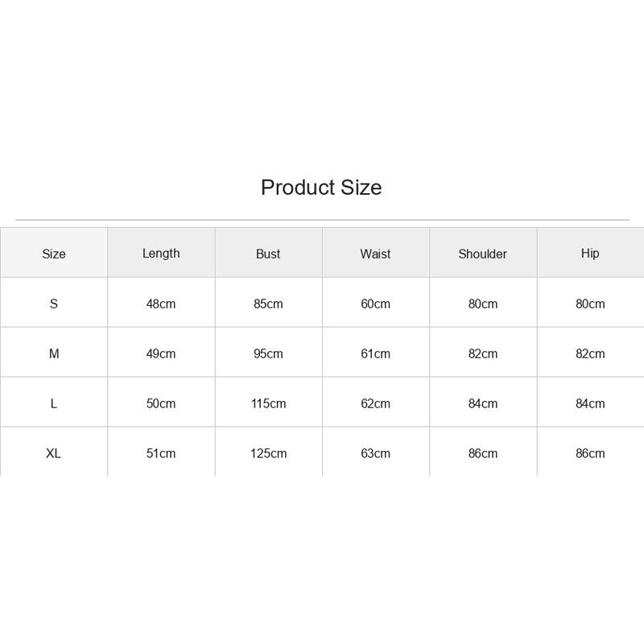Select the Size column header
Viewport: 644px width, 644px height.
click(54, 254)
